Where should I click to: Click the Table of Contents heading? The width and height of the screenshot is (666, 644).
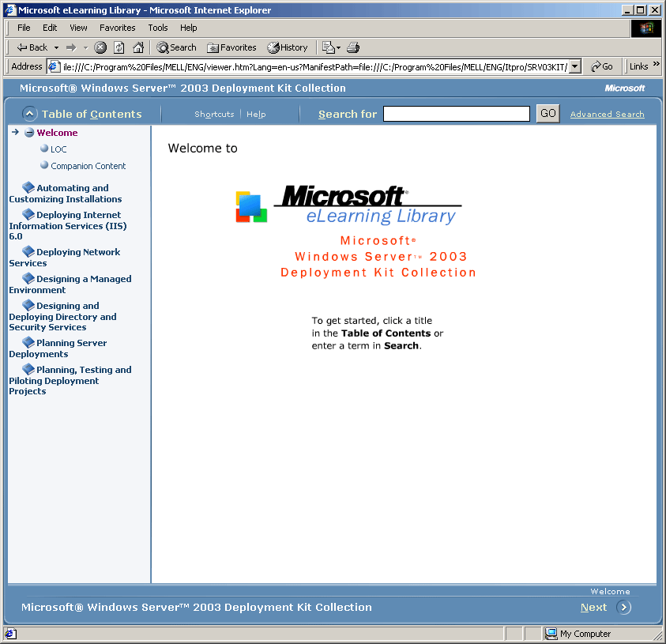92,114
